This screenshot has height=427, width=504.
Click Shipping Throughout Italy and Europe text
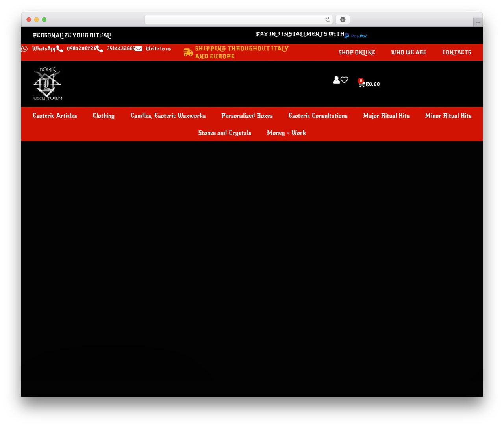(x=242, y=52)
